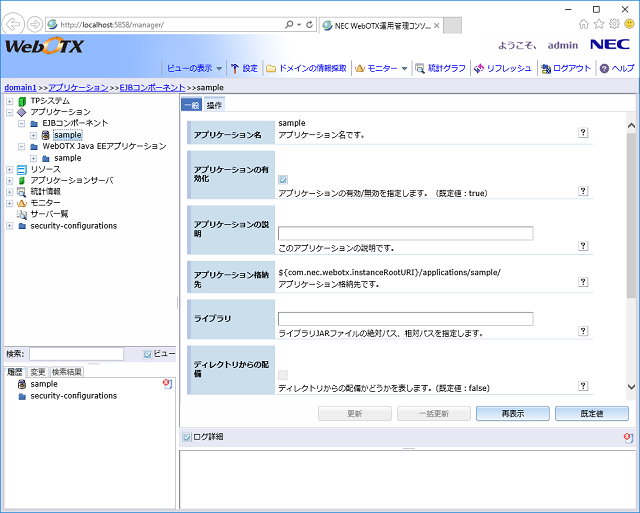Click the リフレッシュ toolbar icon
Screen dimensions: 640x513
pos(479,68)
